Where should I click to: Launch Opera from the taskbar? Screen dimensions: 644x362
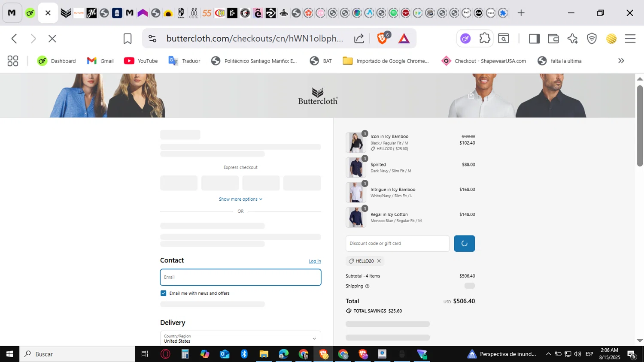(165, 354)
